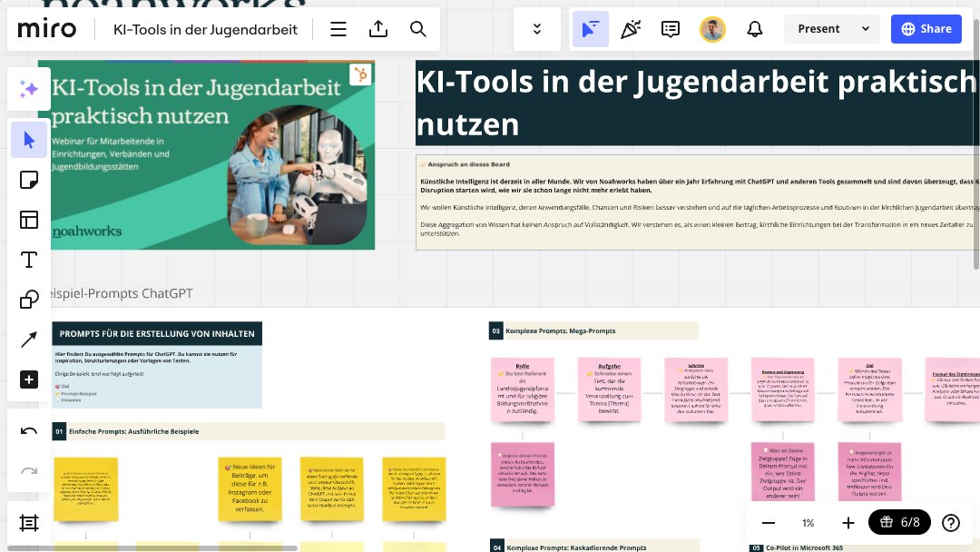Select the pink Rolle sticky note
The height and width of the screenshot is (552, 980).
pyautogui.click(x=523, y=389)
